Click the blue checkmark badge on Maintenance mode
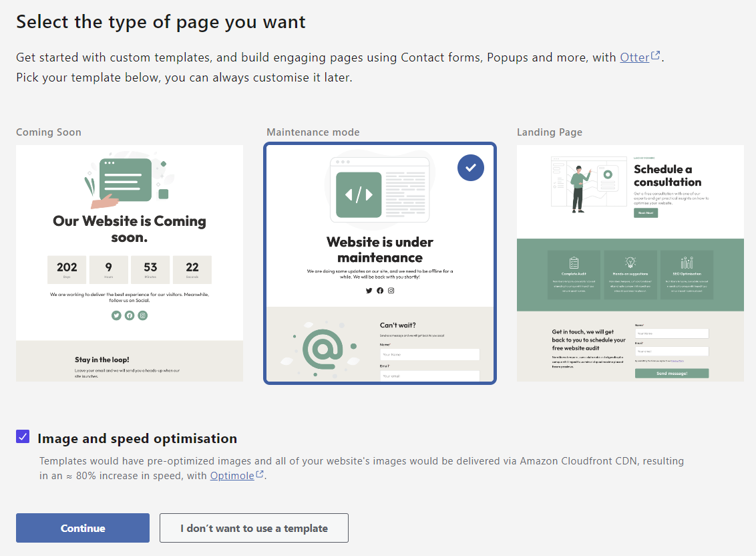The height and width of the screenshot is (556, 756). [x=471, y=168]
